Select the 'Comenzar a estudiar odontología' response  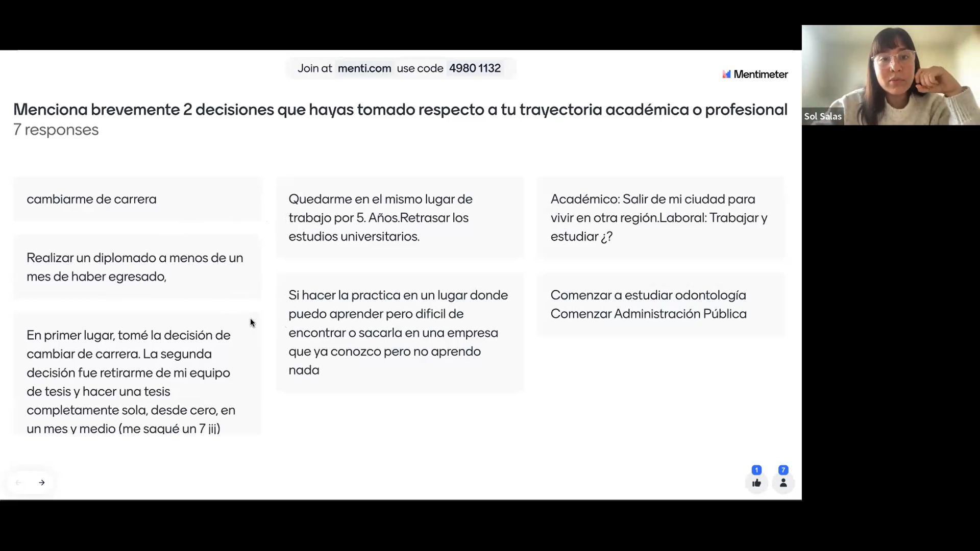(660, 305)
